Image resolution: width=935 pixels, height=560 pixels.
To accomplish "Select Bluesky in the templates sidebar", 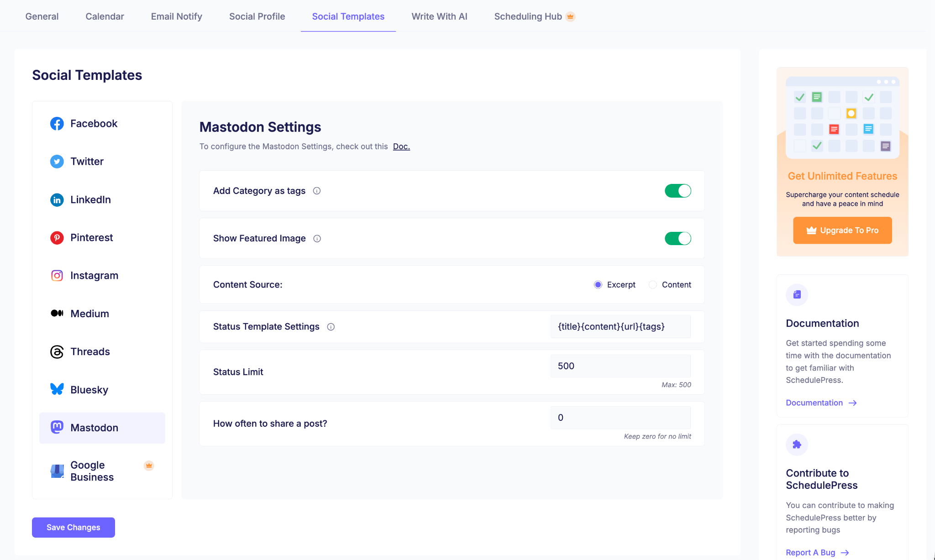I will pyautogui.click(x=102, y=390).
